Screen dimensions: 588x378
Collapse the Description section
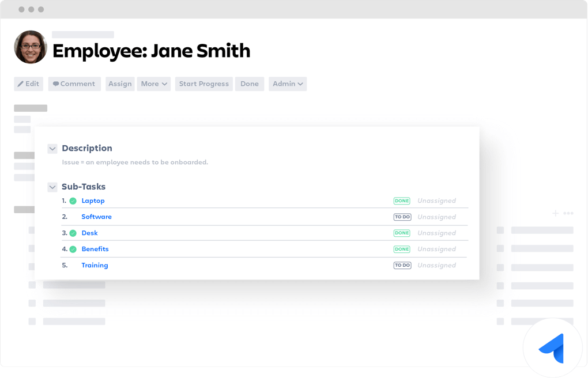coord(52,148)
